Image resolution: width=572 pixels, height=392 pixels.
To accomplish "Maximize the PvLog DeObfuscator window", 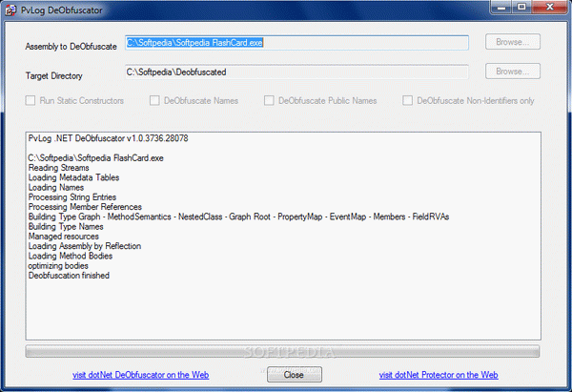I will click(x=522, y=8).
